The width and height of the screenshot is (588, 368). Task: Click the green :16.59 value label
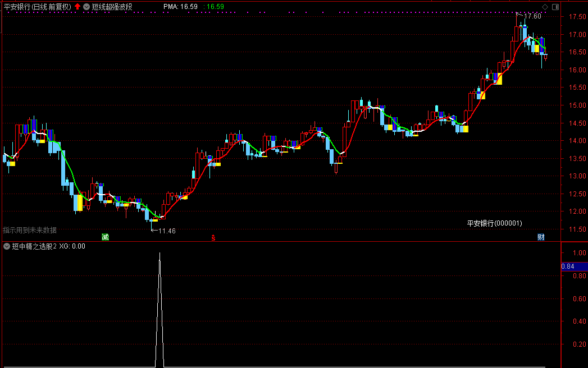[213, 7]
